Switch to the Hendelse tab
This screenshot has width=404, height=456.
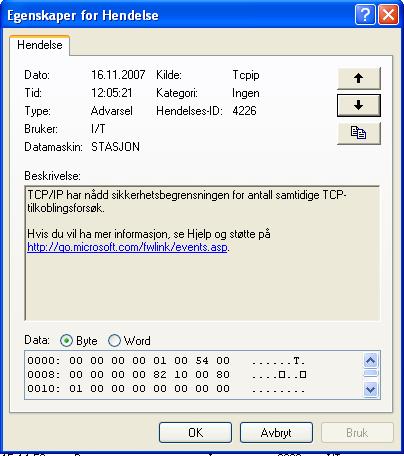[x=40, y=45]
